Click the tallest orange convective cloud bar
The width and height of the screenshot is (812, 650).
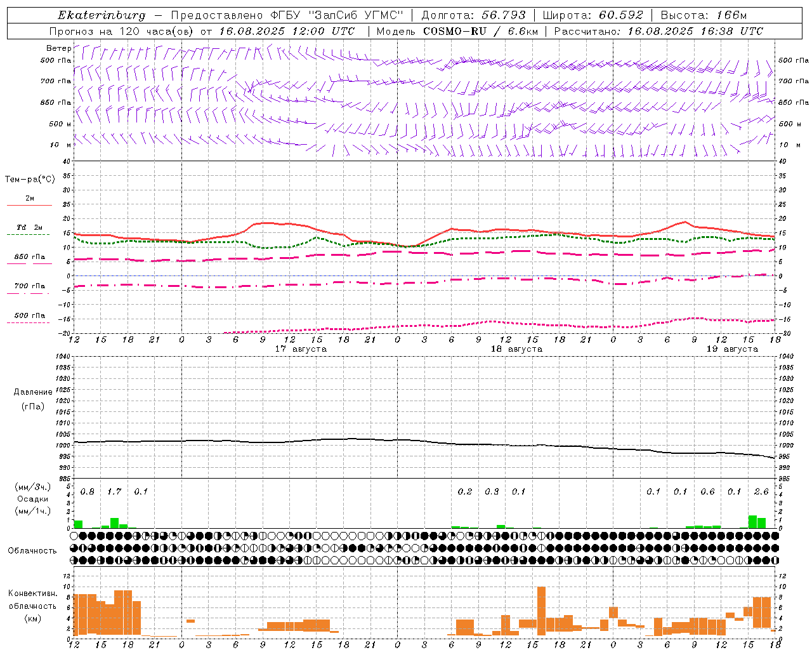[541, 611]
